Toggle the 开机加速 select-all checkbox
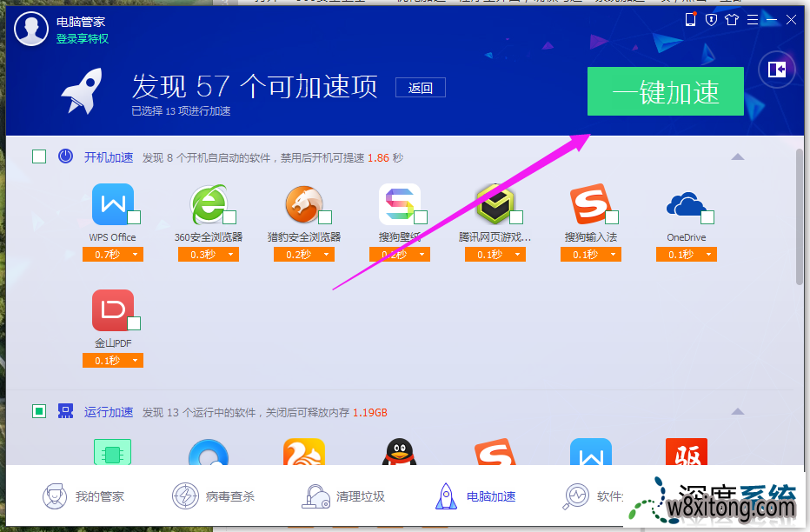Screen dimensions: 810x532 [x=39, y=156]
